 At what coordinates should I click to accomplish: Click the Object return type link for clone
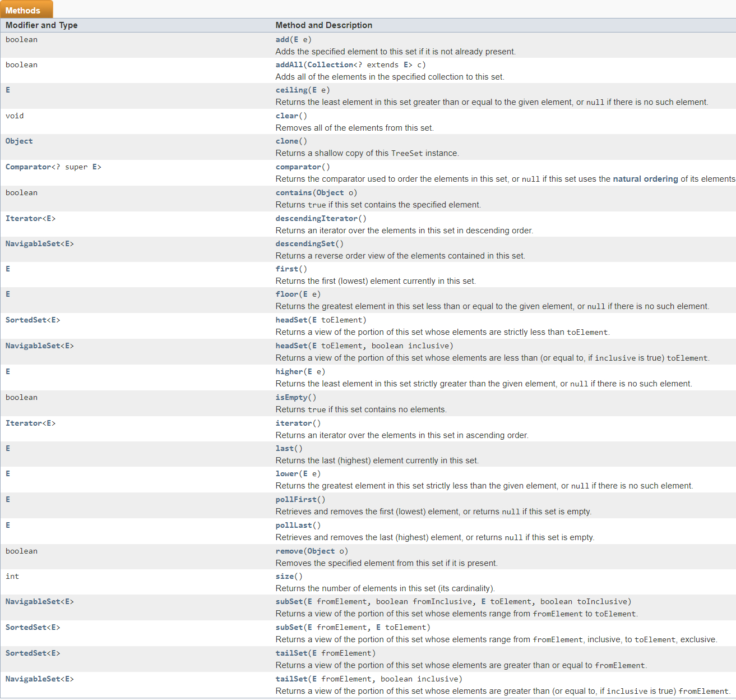point(19,141)
